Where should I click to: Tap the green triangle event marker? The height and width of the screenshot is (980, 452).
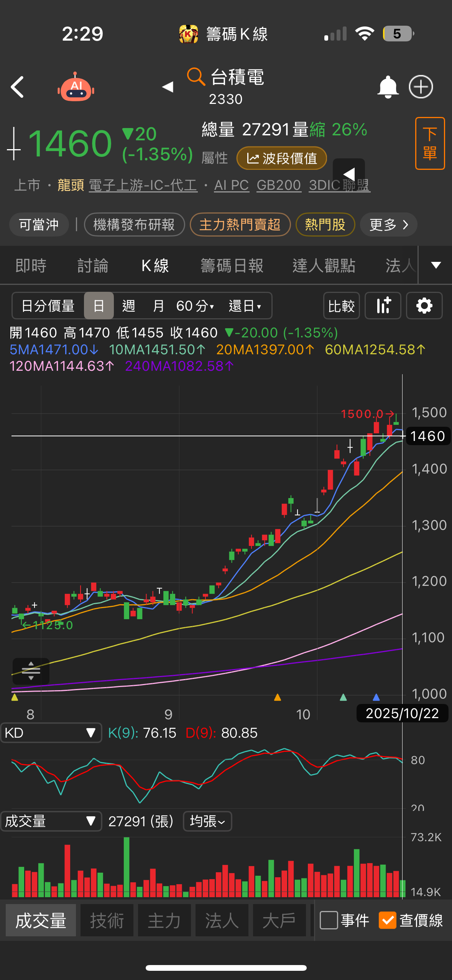click(343, 697)
